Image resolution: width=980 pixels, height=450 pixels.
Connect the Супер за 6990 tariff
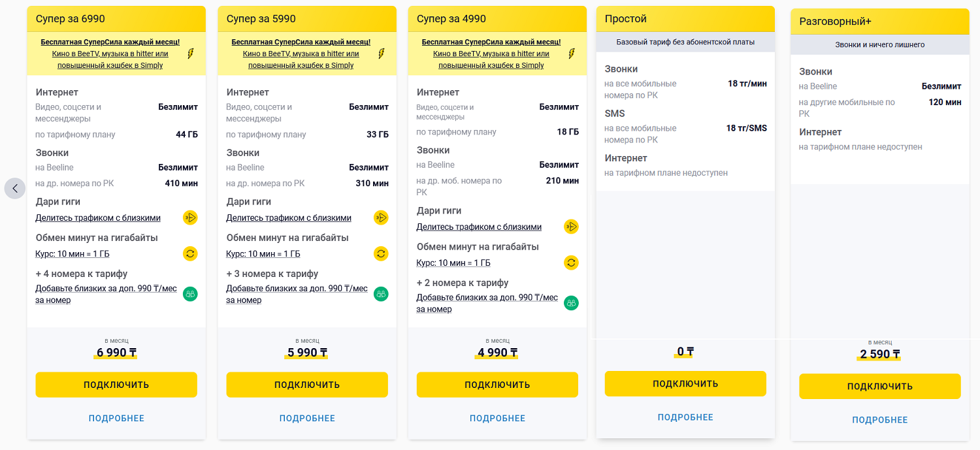pyautogui.click(x=116, y=385)
